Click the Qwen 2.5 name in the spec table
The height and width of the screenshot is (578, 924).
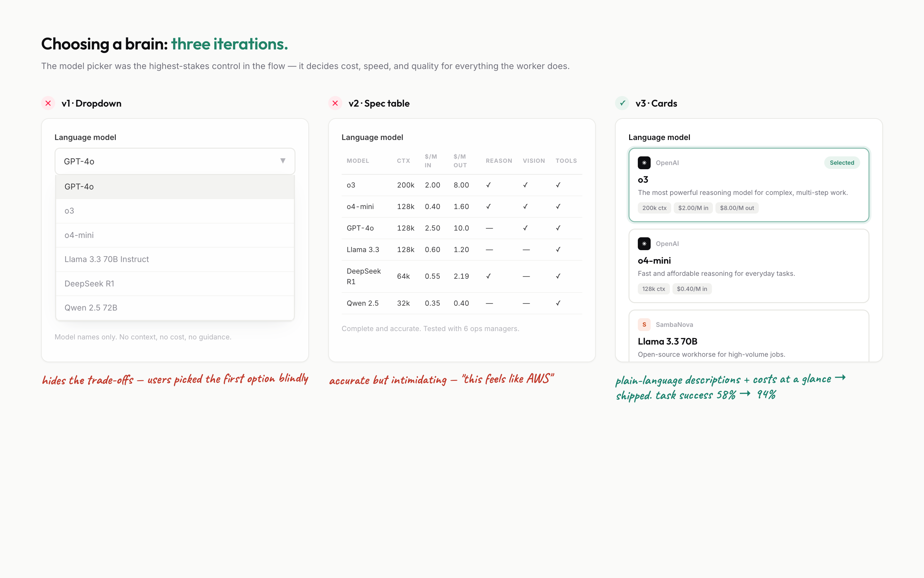tap(362, 303)
